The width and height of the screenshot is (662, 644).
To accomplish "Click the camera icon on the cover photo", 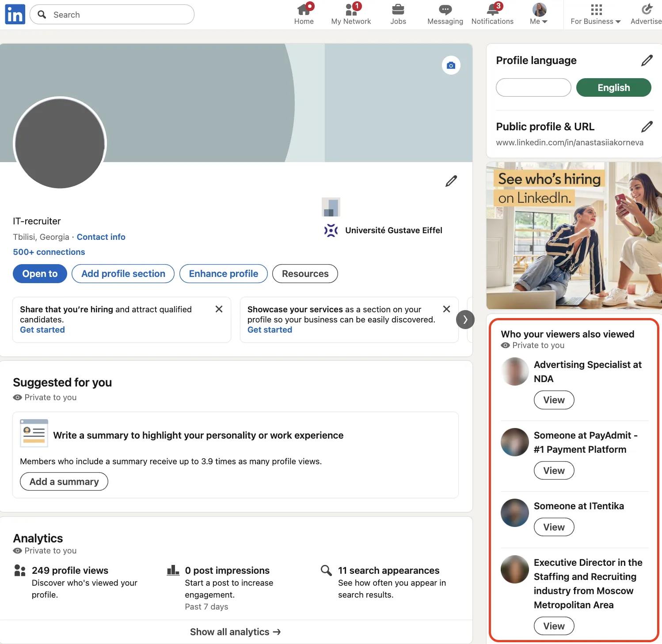I will coord(451,65).
